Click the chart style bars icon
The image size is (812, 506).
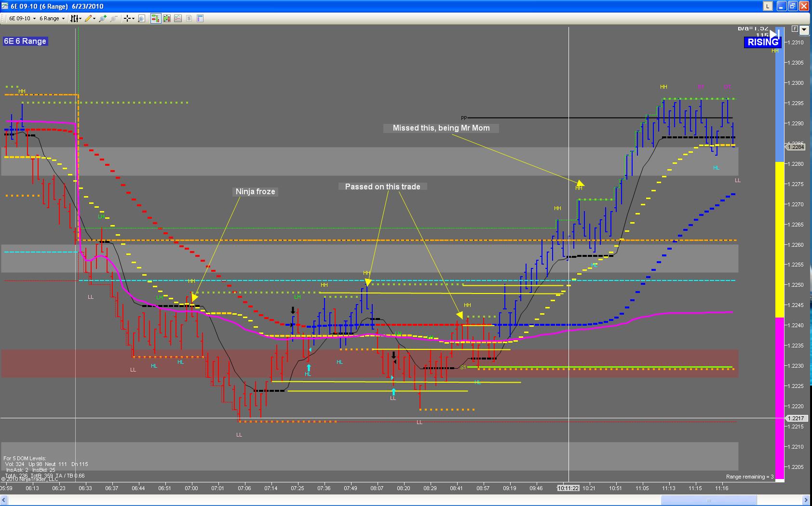click(74, 18)
